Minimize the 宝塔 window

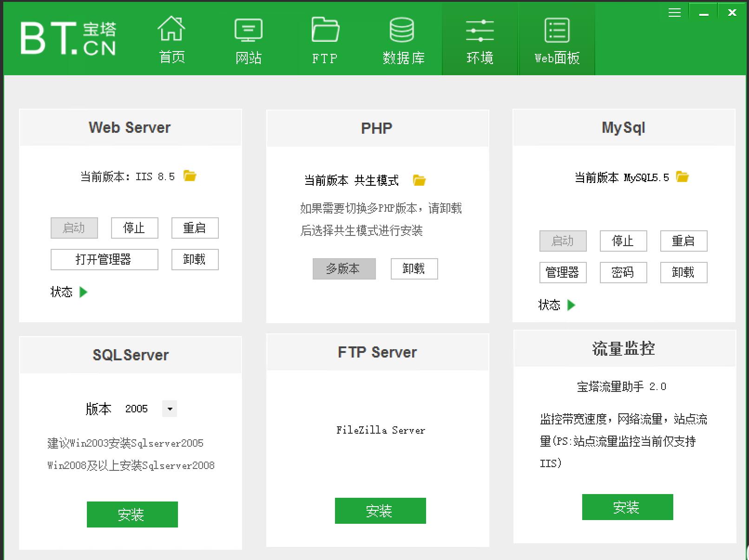pyautogui.click(x=703, y=13)
